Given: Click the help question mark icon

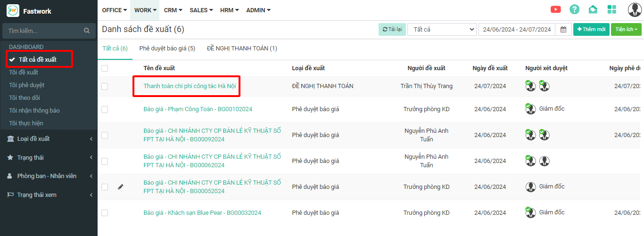Looking at the screenshot, I should pyautogui.click(x=574, y=9).
